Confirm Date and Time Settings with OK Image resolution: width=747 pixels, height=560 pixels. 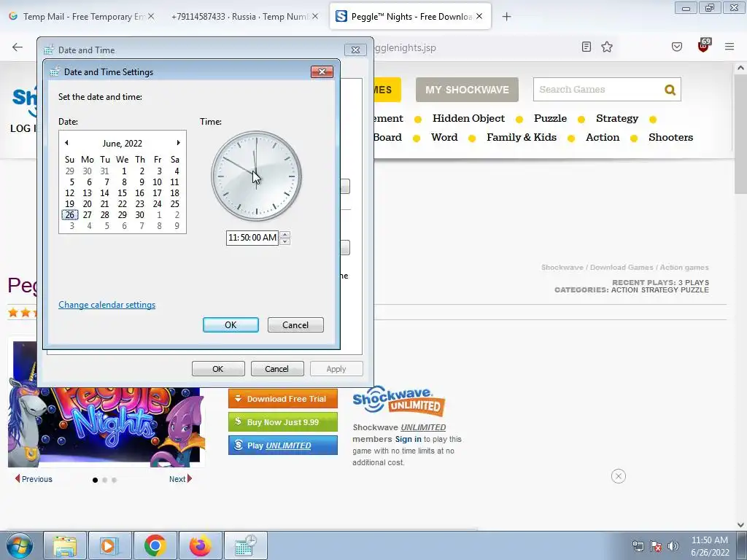(x=231, y=324)
